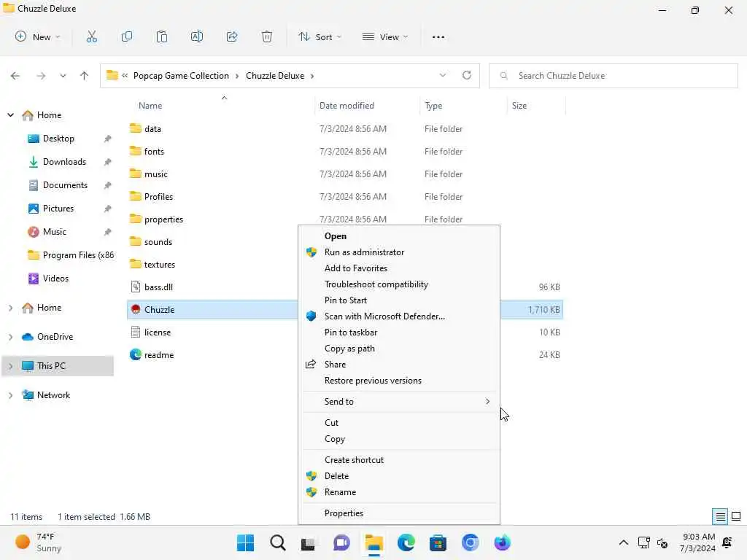Open the View dropdown
747x560 pixels.
click(385, 36)
